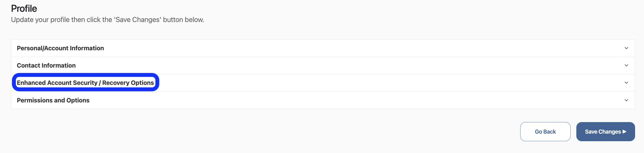This screenshot has height=153, width=644.
Task: Click the quoted 'Save Changes' words in subtitle
Action: (137, 20)
